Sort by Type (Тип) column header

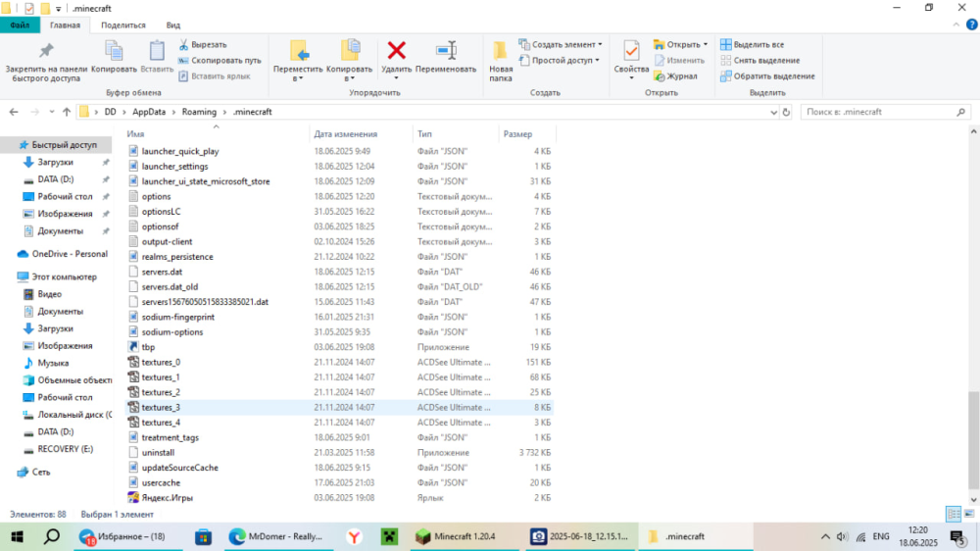tap(456, 134)
